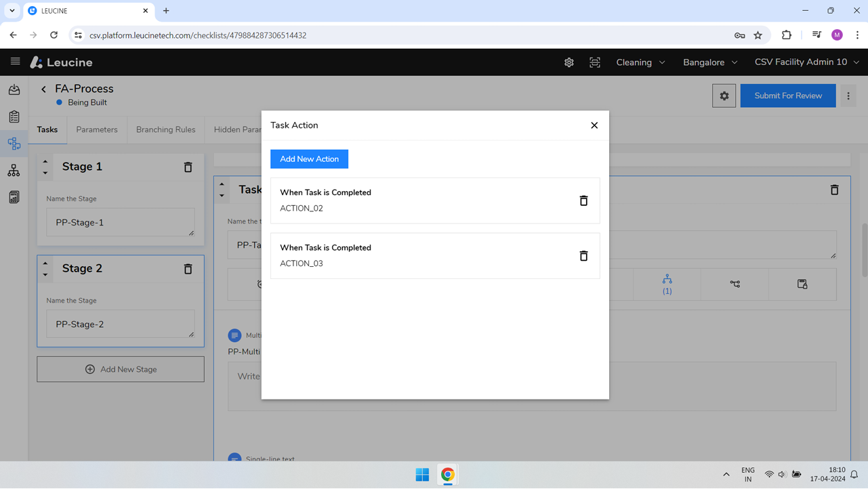Select the Checklists icon in the left sidebar
The width and height of the screenshot is (868, 489).
(14, 116)
